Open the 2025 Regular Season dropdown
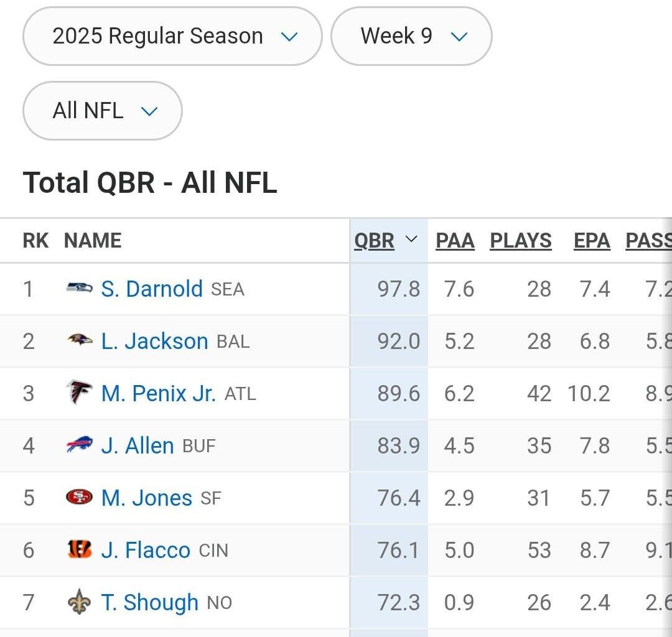The image size is (672, 637). click(172, 36)
